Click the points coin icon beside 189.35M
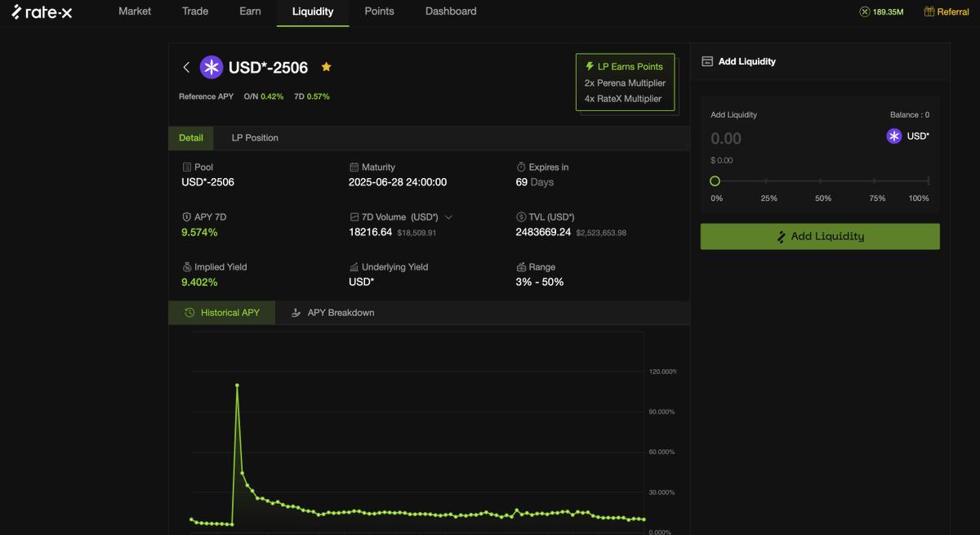The height and width of the screenshot is (535, 980). point(865,11)
